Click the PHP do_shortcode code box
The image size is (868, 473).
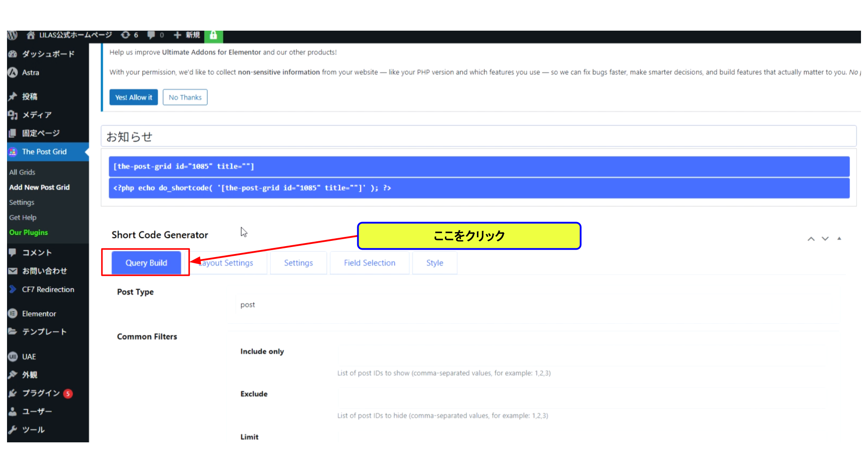click(x=479, y=188)
